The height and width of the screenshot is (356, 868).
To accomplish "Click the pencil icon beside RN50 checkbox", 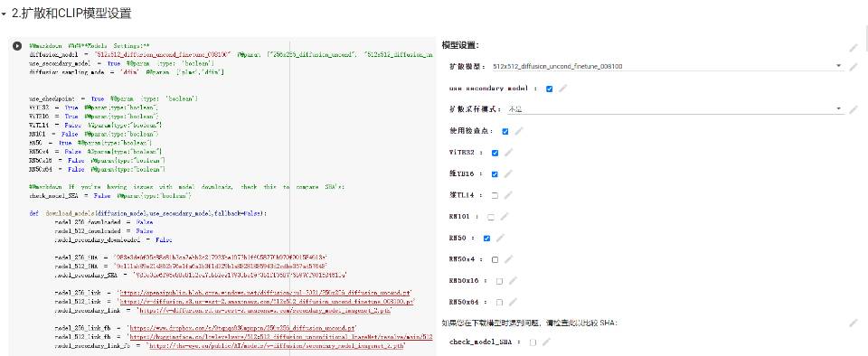I will [500, 239].
